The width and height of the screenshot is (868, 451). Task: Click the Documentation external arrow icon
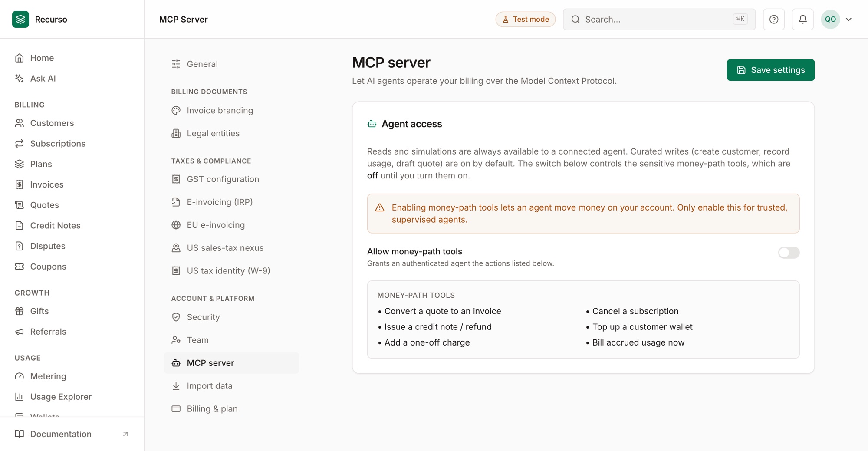(125, 434)
